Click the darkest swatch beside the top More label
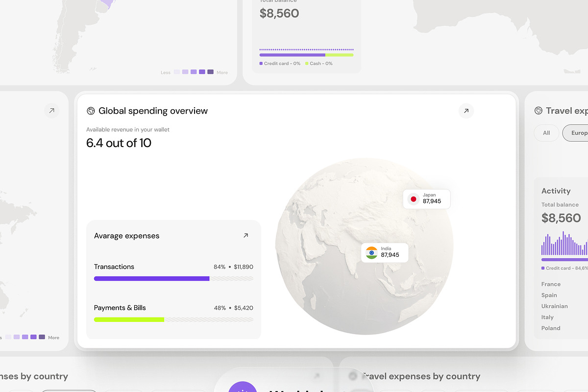This screenshot has height=392, width=588. click(210, 72)
